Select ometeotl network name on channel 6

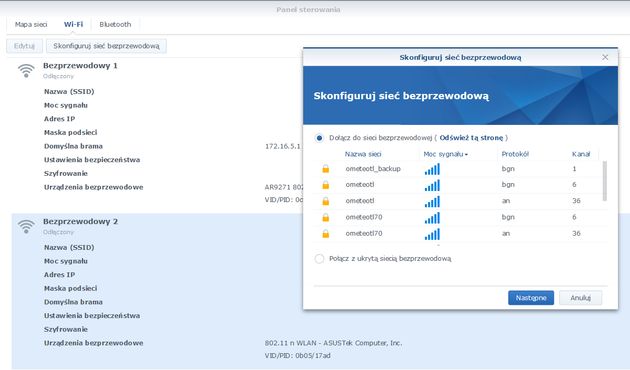(x=360, y=185)
